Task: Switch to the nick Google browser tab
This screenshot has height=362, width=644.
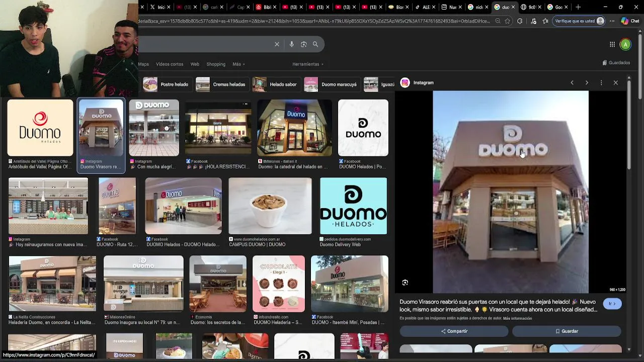Action: (477, 7)
